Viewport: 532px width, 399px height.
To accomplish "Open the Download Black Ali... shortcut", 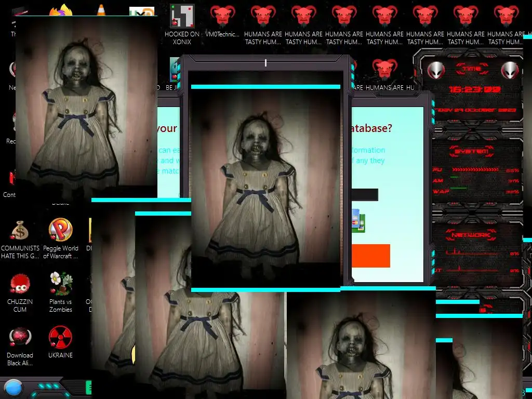I will point(20,346).
